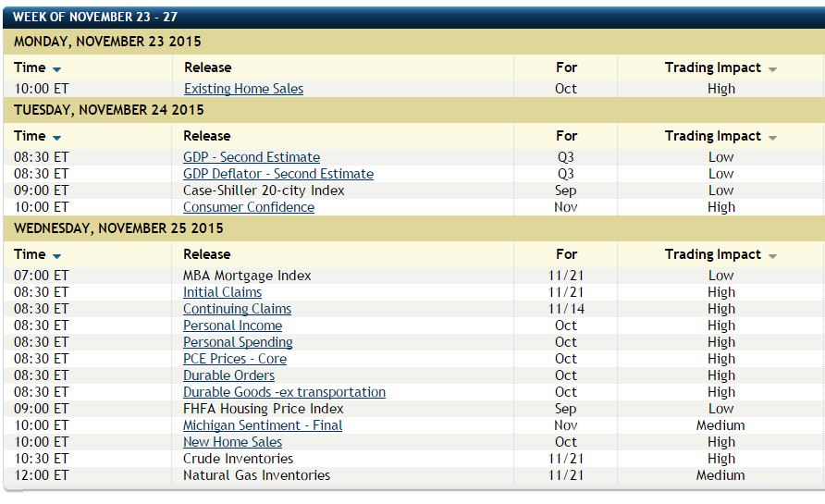The image size is (825, 504).
Task: Click Wednesday's Time sort arrow
Action: point(57,256)
